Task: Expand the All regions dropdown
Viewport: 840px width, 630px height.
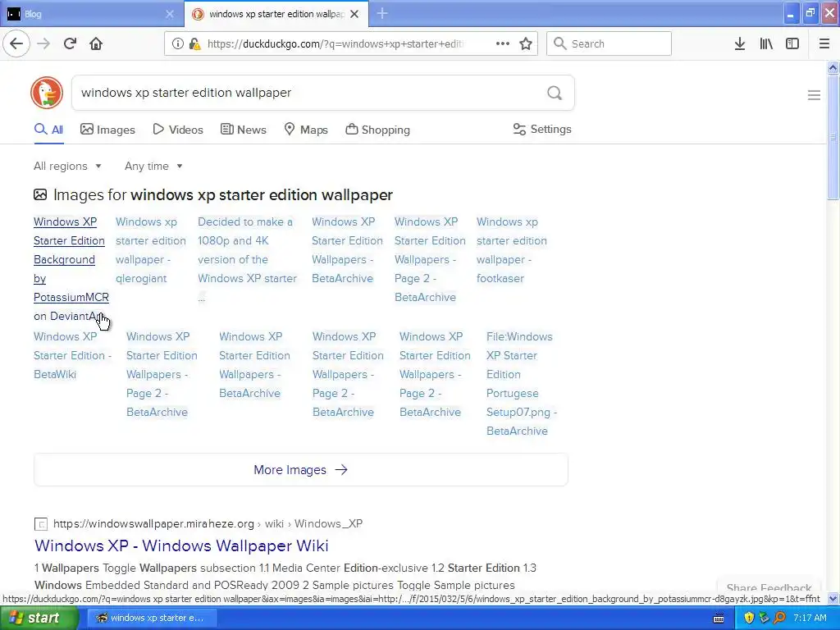Action: pyautogui.click(x=67, y=166)
